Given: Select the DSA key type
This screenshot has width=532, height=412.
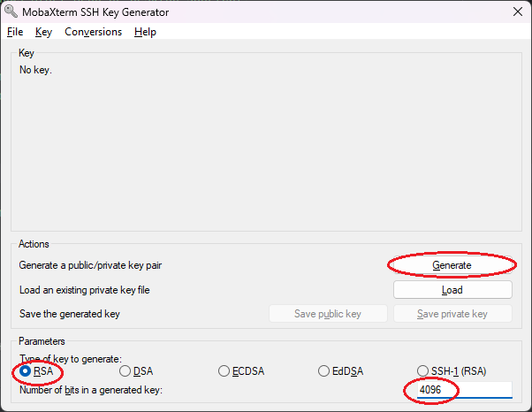Looking at the screenshot, I should pos(136,371).
